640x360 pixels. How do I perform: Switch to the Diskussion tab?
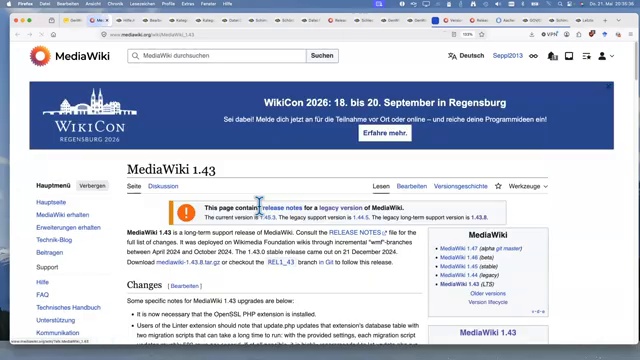tap(163, 186)
